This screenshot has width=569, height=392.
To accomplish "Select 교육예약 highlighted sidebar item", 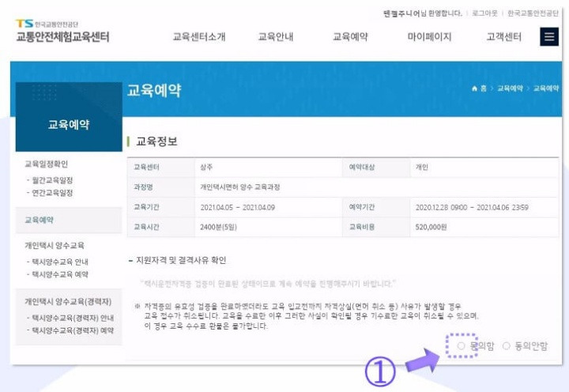I will [69, 220].
